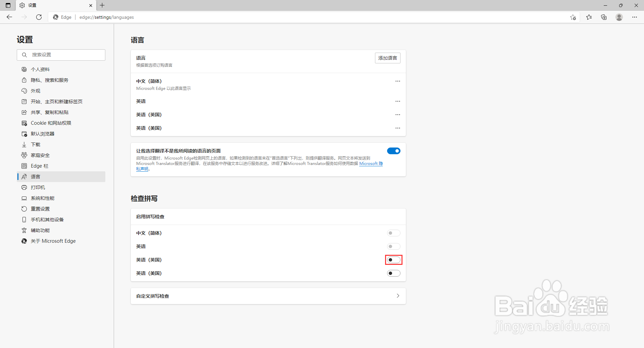Click the 家庭安全 family icon
This screenshot has height=348, width=644.
tap(24, 155)
